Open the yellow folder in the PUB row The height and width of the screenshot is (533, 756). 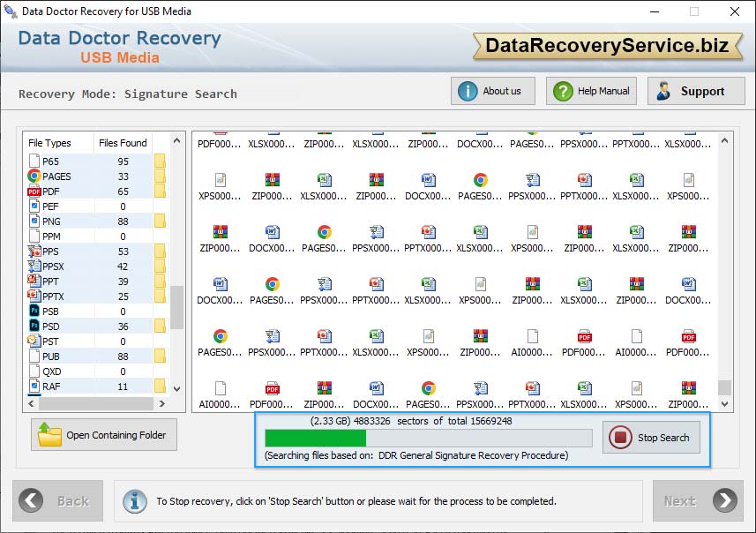pyautogui.click(x=160, y=356)
